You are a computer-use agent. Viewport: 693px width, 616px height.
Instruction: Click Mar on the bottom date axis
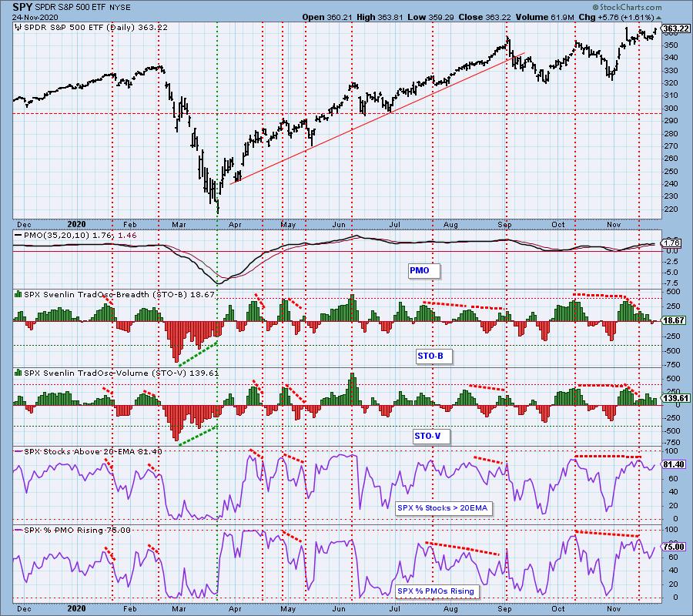(179, 608)
